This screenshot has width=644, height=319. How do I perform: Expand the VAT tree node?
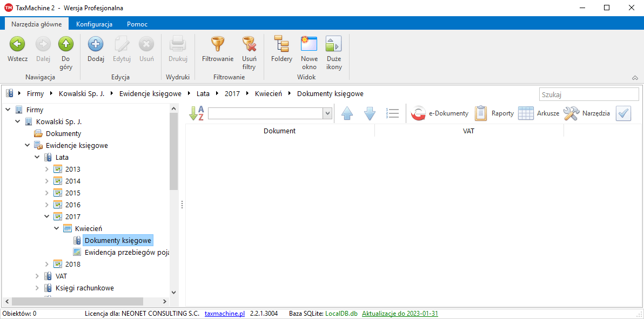37,276
